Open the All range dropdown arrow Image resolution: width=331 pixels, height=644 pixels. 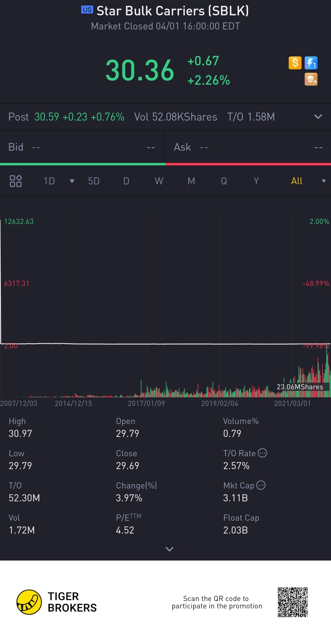[324, 181]
